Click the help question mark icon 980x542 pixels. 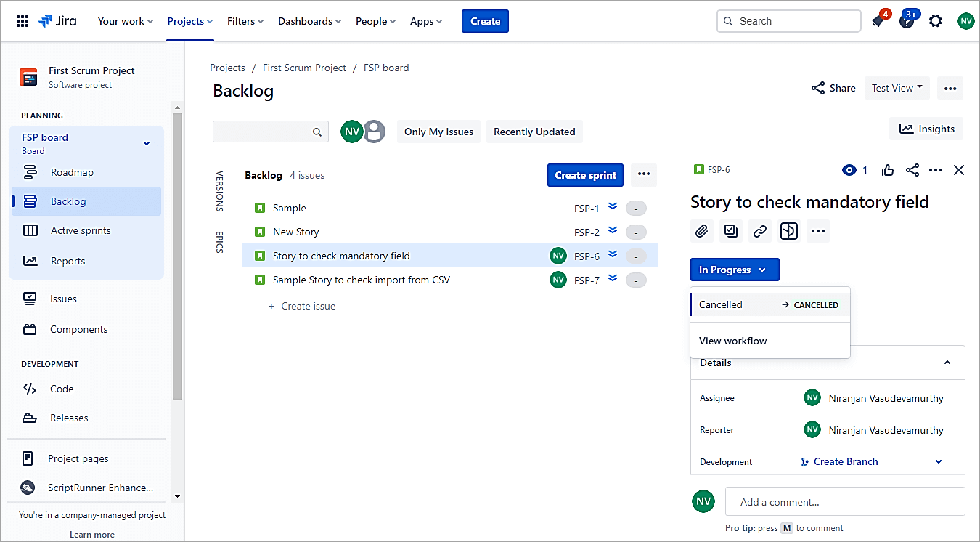(x=907, y=21)
